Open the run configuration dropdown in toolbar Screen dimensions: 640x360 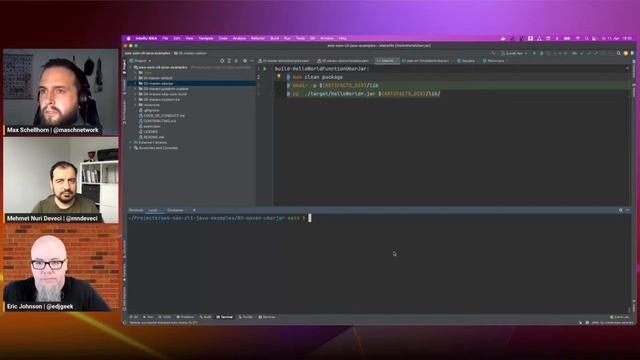514,53
